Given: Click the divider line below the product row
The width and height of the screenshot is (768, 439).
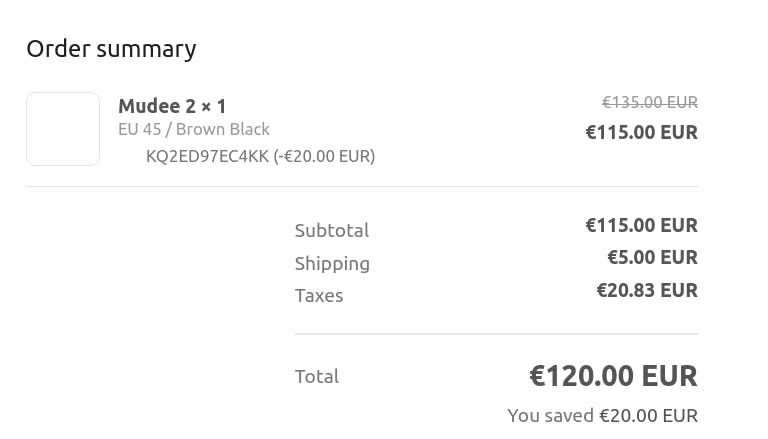Looking at the screenshot, I should (x=361, y=186).
